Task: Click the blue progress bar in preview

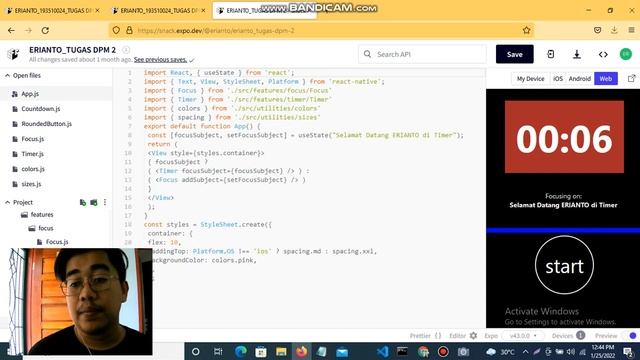Action: tap(563, 231)
